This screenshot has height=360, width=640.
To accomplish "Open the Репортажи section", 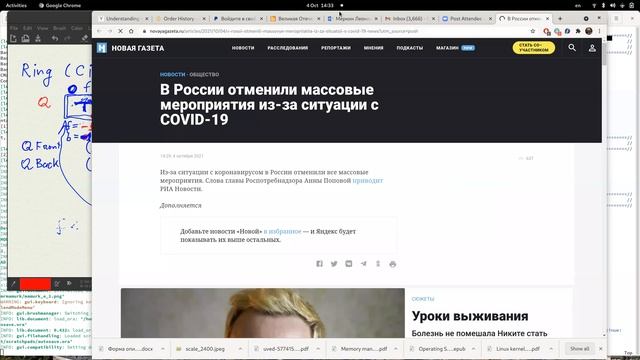I will tap(336, 48).
